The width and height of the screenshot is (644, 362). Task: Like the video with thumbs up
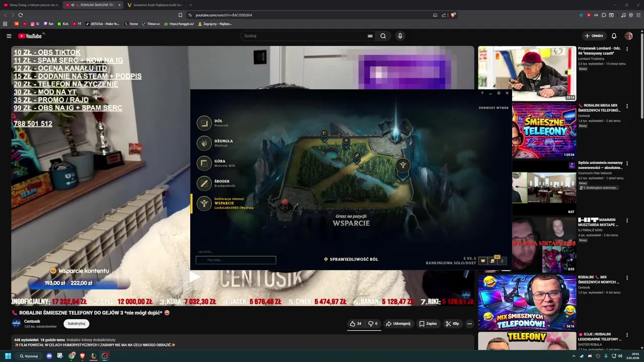tap(356, 324)
